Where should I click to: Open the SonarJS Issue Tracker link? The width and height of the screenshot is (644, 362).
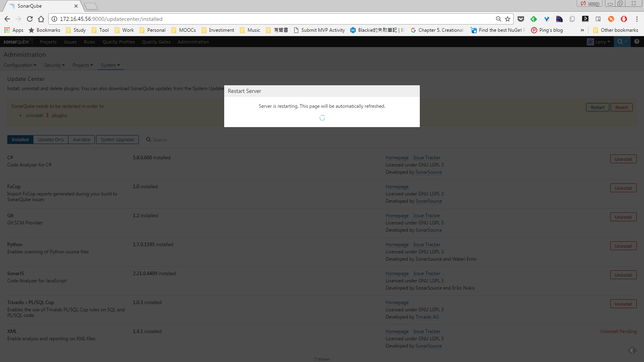click(427, 274)
